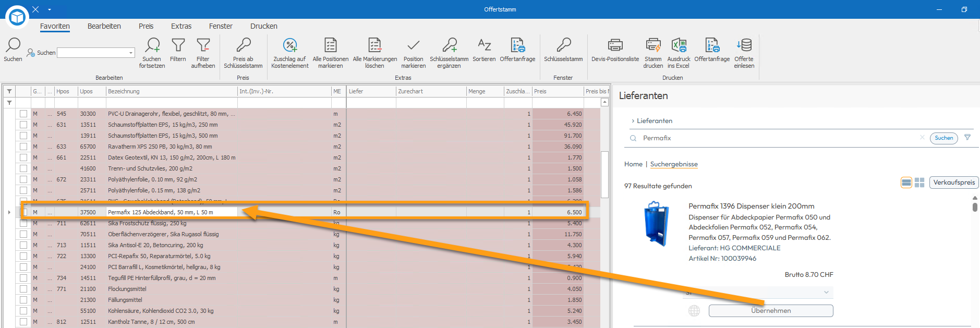Check the PCI-Repafix 50 row checkbox
The image size is (980, 328).
tap(23, 256)
